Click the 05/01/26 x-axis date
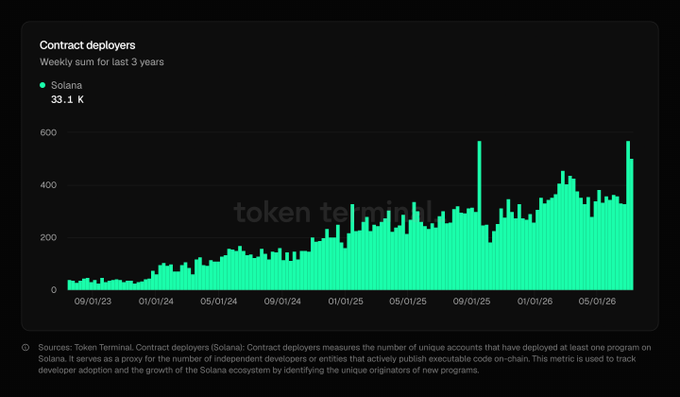Viewport: 680px width, 397px height. 597,301
